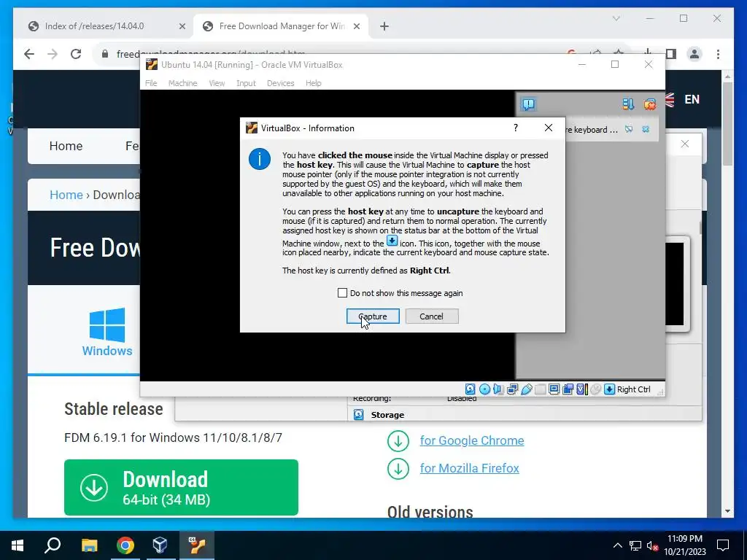Reload the page in Chrome
This screenshot has height=560, width=747.
coord(76,54)
